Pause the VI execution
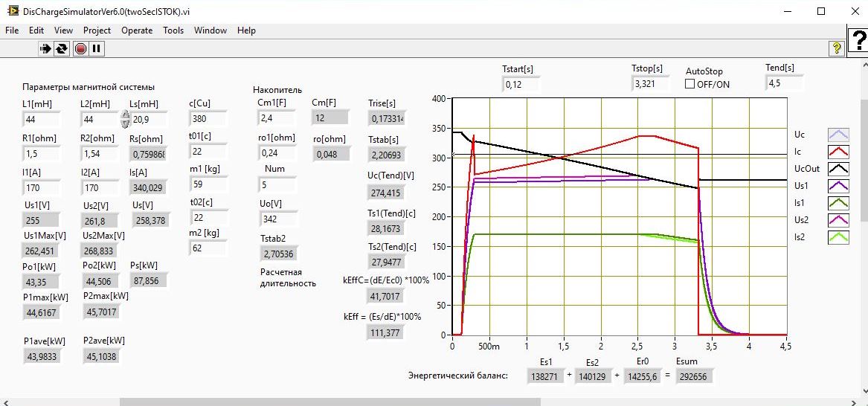Screen dimensions: 868x406 [x=97, y=49]
